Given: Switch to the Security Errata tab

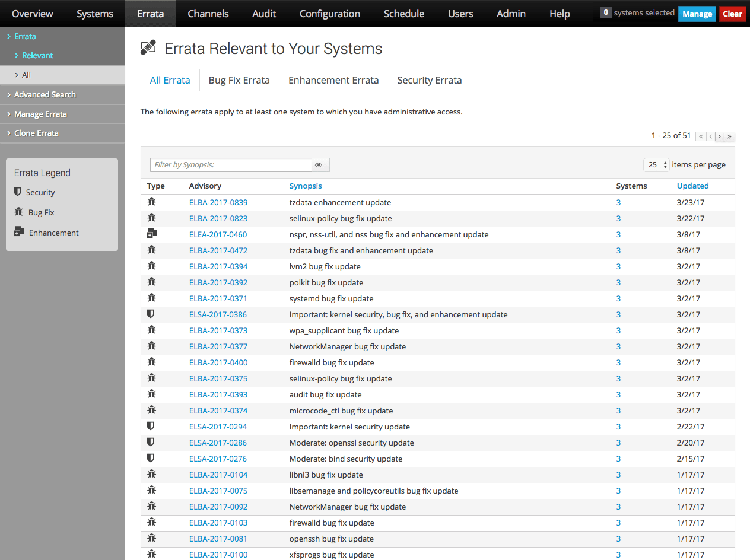Looking at the screenshot, I should click(x=430, y=80).
